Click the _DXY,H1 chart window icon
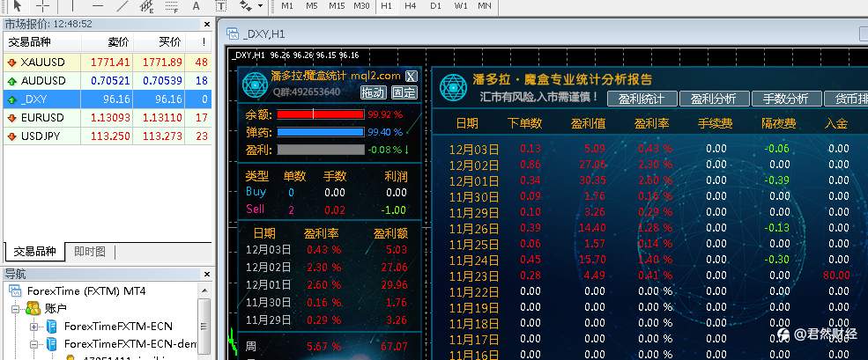This screenshot has width=868, height=360. click(233, 33)
